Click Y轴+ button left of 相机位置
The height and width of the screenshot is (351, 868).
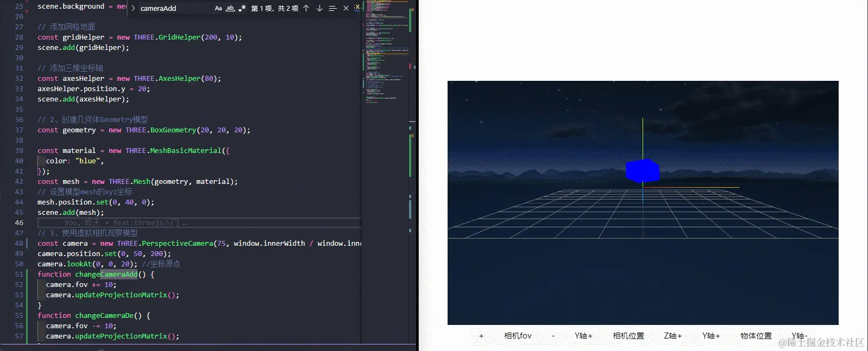[x=583, y=336]
